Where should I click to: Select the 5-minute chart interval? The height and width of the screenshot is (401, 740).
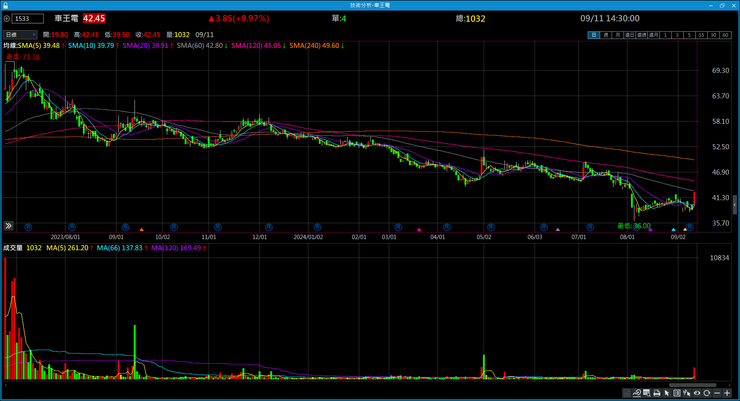coord(689,35)
